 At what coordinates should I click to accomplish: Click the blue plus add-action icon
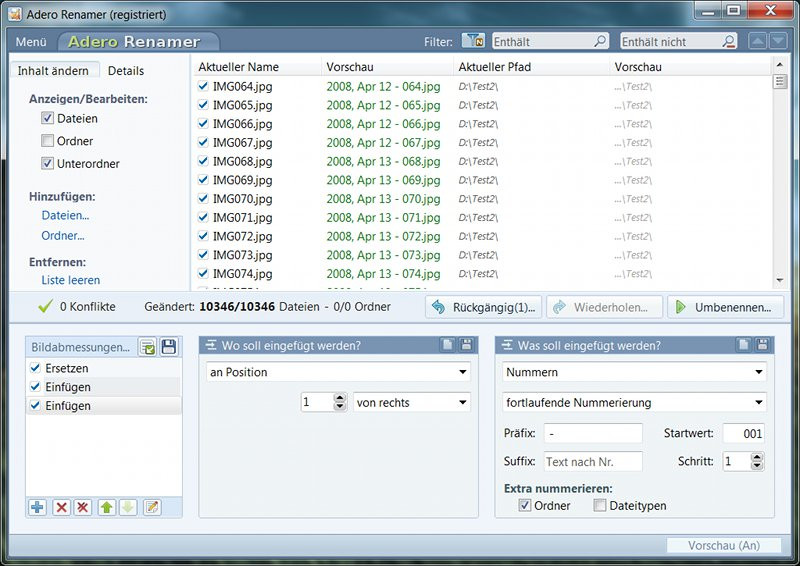click(37, 508)
